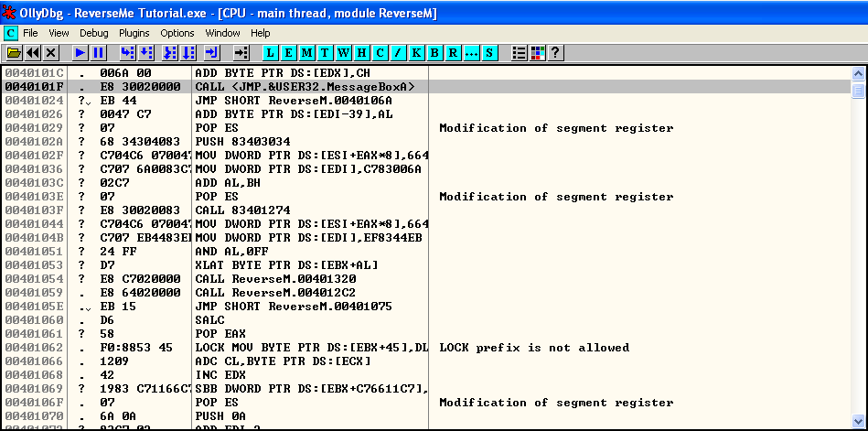Select JMP SHORT ReverseM.0040106A instruction

pos(294,101)
